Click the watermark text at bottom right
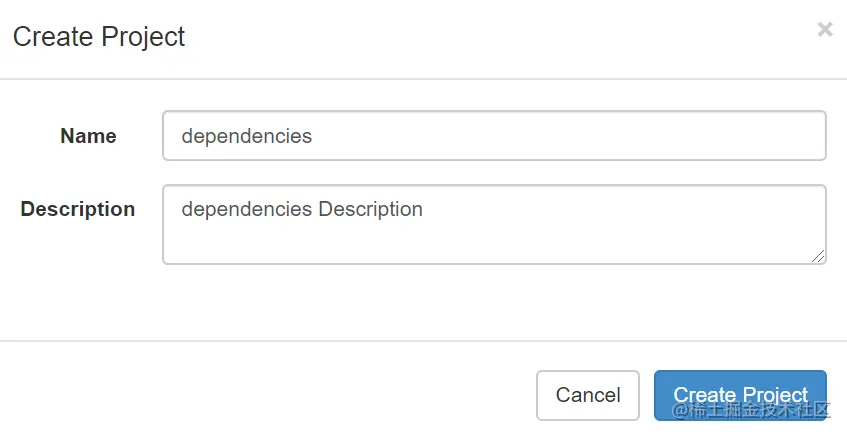 pyautogui.click(x=752, y=410)
